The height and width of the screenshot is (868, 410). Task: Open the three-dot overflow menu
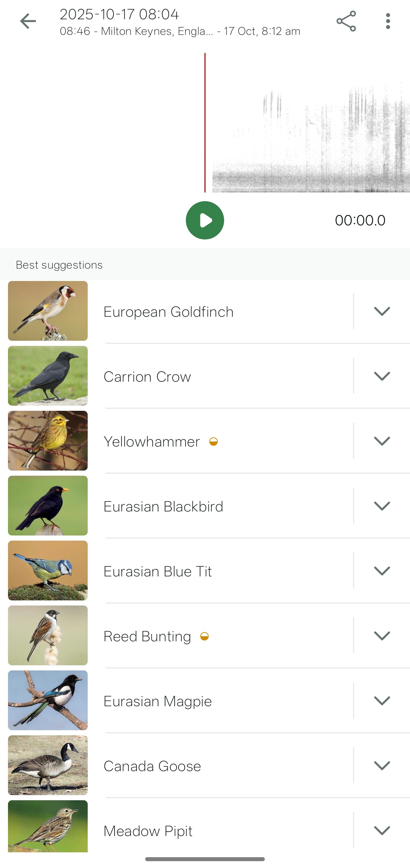point(388,21)
